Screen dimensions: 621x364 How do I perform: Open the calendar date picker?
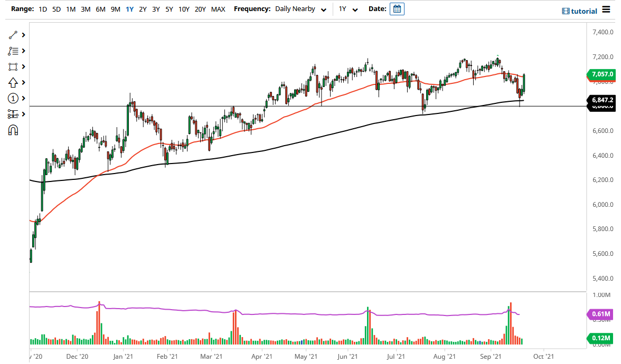[x=396, y=8]
